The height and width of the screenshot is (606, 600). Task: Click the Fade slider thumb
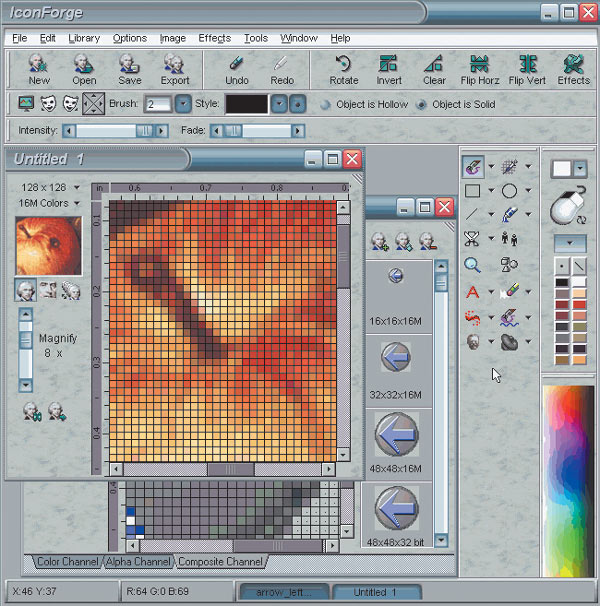(233, 131)
